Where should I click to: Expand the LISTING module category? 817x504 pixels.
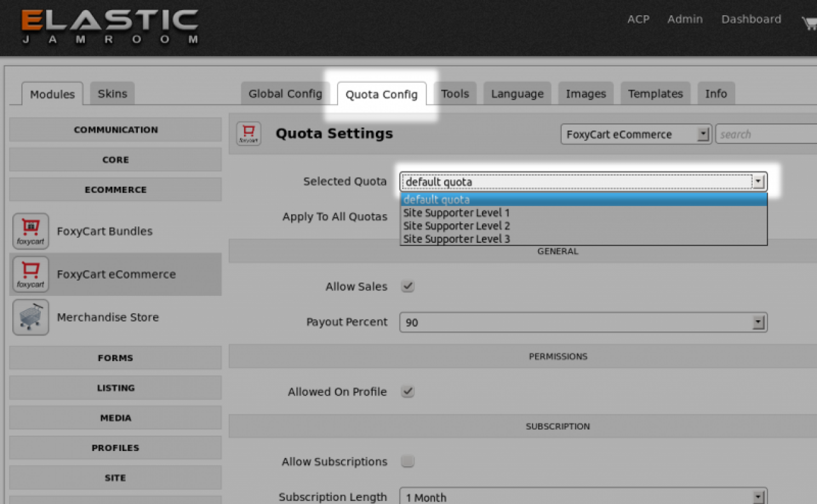pyautogui.click(x=116, y=388)
